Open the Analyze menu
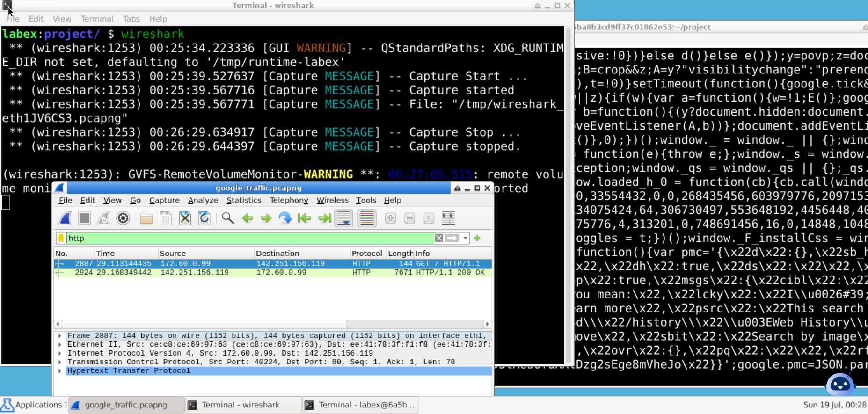 point(203,200)
